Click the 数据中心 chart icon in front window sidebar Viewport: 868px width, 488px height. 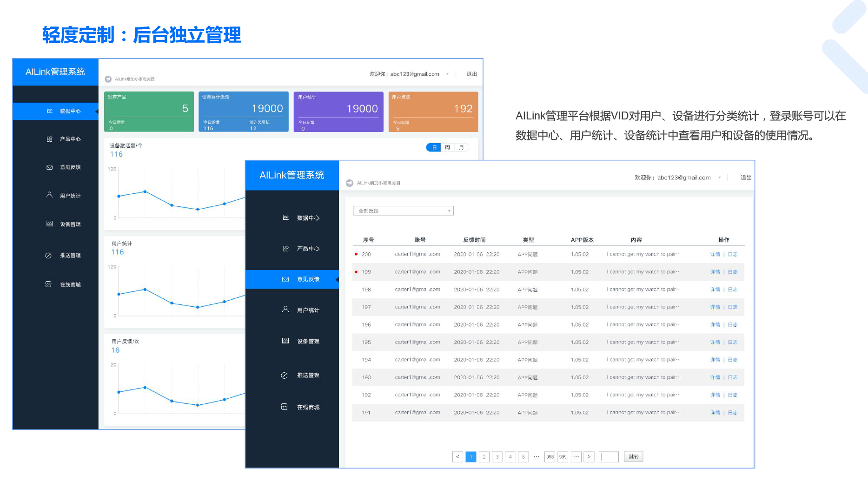285,218
